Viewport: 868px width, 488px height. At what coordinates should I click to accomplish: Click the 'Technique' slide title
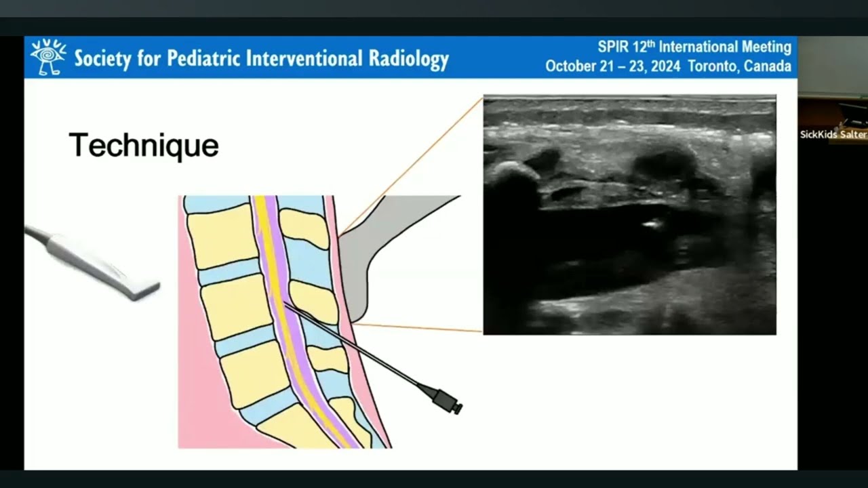coord(144,145)
